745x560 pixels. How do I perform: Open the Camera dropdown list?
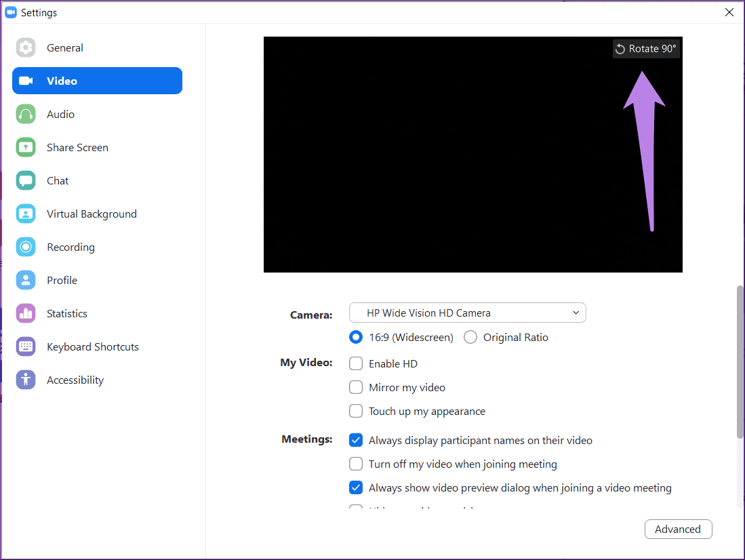(468, 313)
